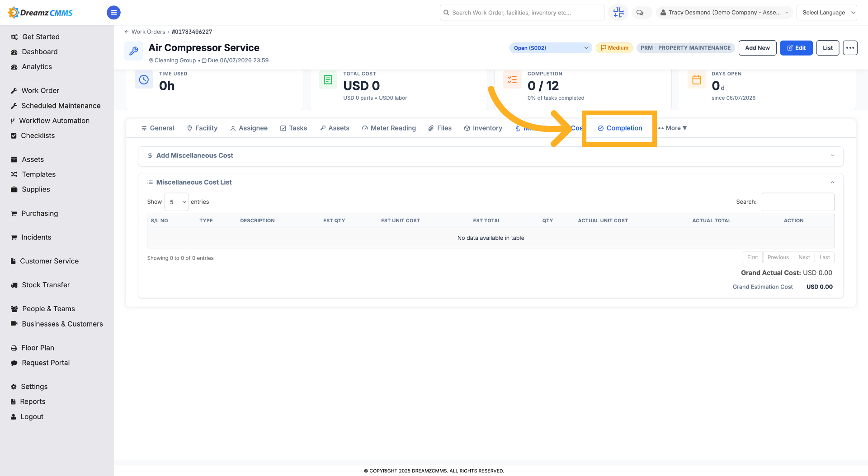Click the Total Cost receipt icon

click(328, 79)
